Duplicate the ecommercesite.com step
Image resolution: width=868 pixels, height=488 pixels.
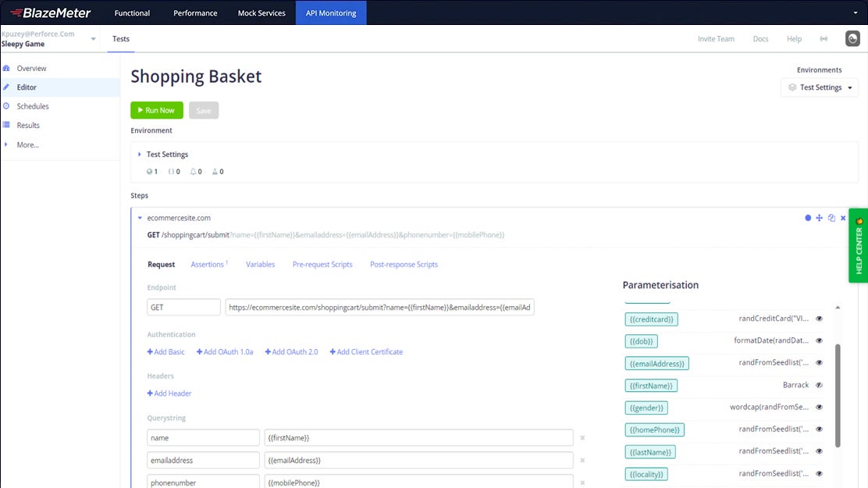(x=831, y=218)
